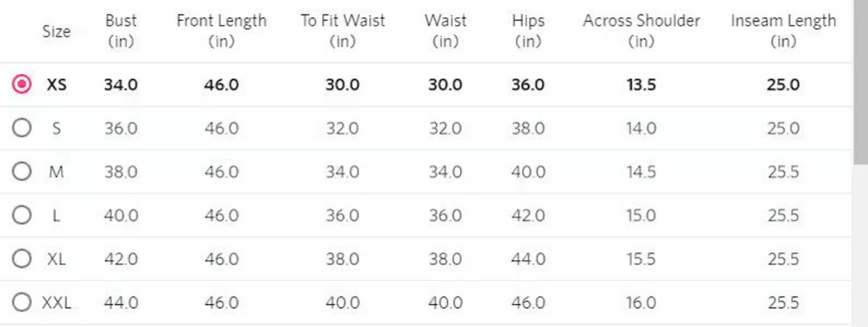The width and height of the screenshot is (868, 327).
Task: Click the M row bust value 38.0
Action: coord(121,172)
